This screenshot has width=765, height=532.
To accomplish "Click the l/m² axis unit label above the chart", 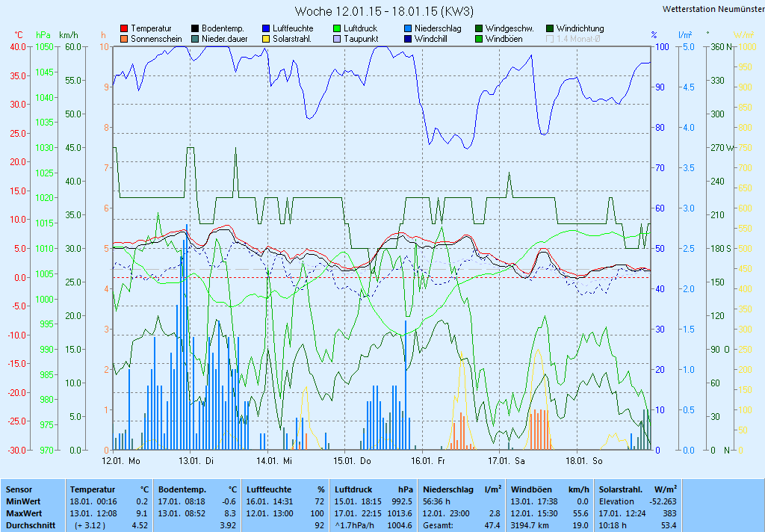I will [x=685, y=35].
